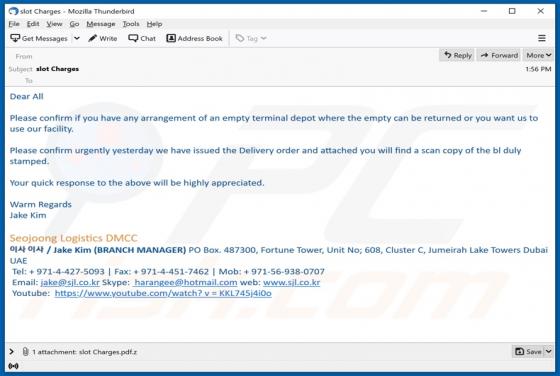Screen dimensions: 560x376
Task: Close the Thunderbird window
Action: [x=540, y=11]
